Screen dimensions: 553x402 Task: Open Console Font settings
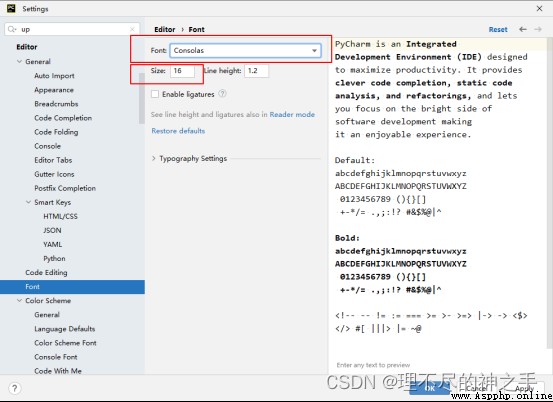pos(56,357)
